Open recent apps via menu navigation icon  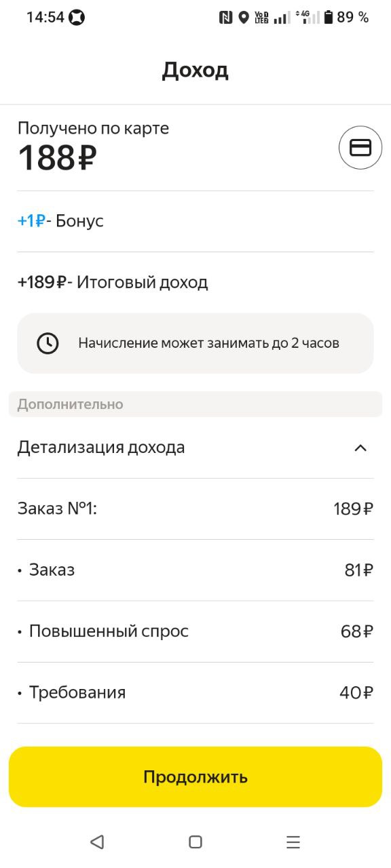(293, 842)
